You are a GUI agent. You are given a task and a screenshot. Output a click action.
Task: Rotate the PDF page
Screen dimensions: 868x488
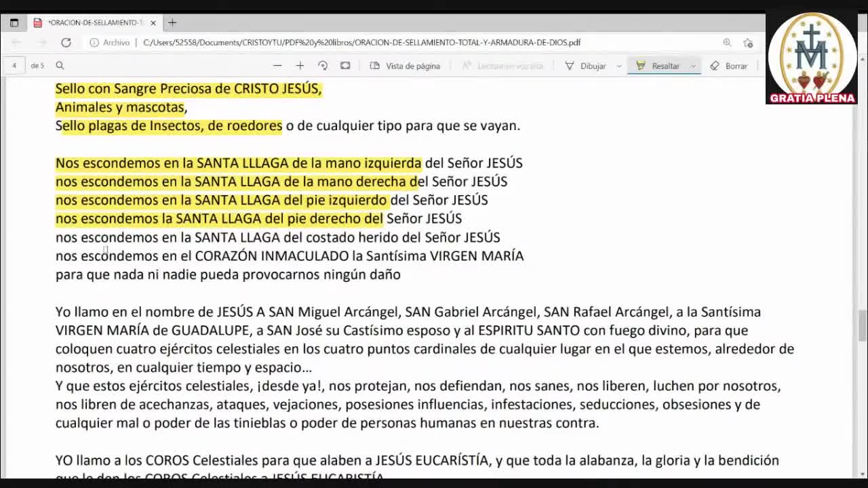click(x=323, y=66)
